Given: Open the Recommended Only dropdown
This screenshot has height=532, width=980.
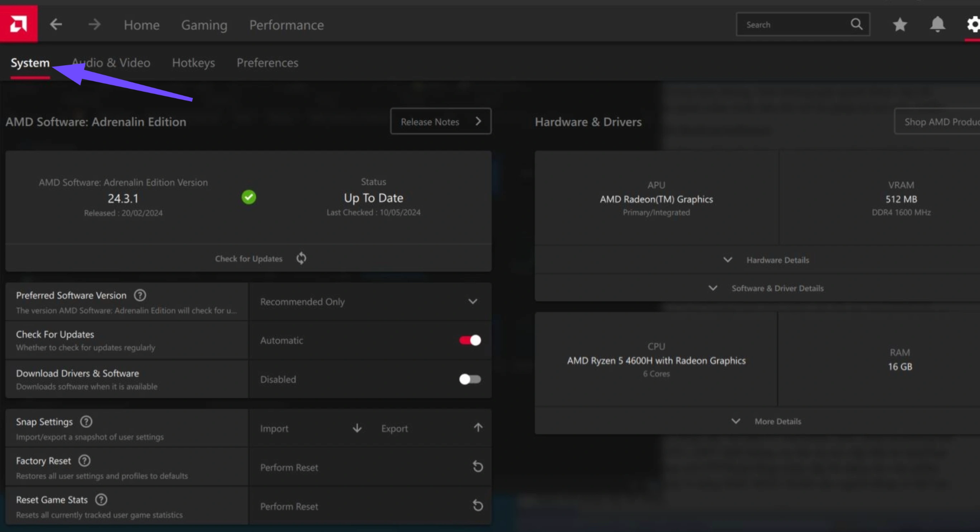Looking at the screenshot, I should click(370, 302).
